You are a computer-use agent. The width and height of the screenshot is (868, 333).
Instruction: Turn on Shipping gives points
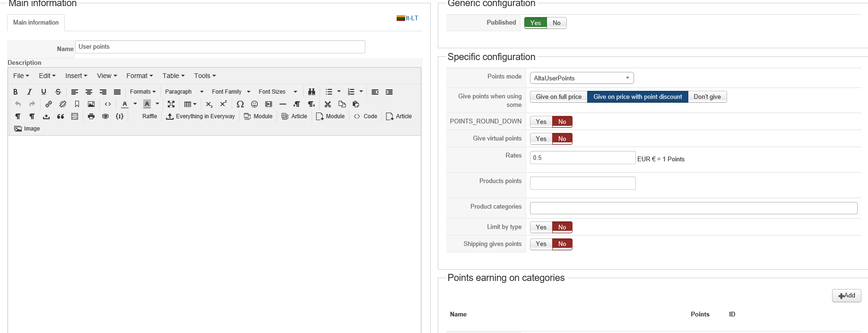[541, 244]
